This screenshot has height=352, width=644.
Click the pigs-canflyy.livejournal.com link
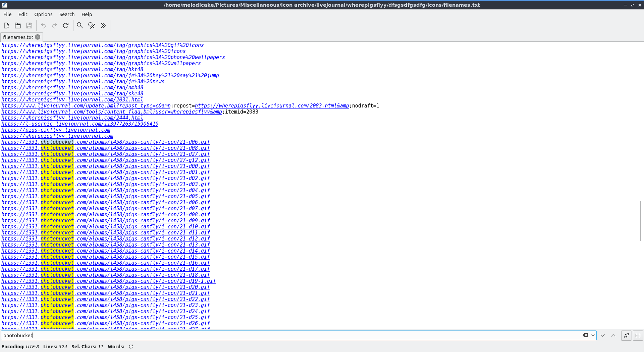(56, 130)
